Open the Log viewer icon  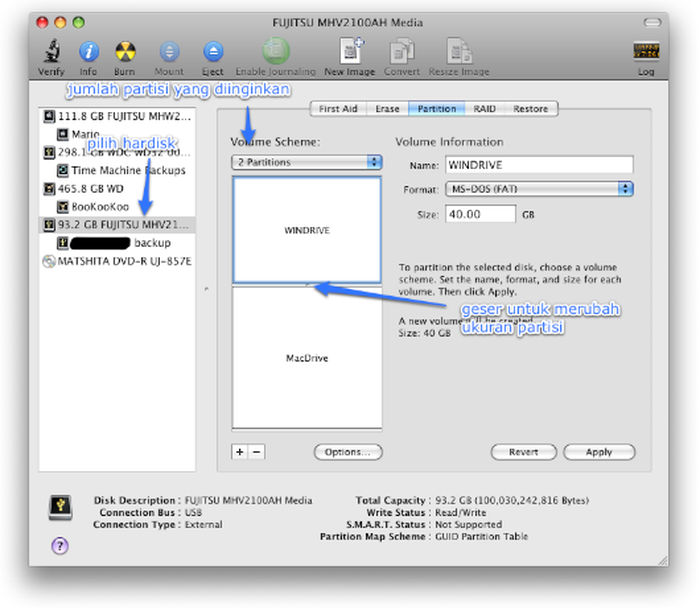(646, 50)
